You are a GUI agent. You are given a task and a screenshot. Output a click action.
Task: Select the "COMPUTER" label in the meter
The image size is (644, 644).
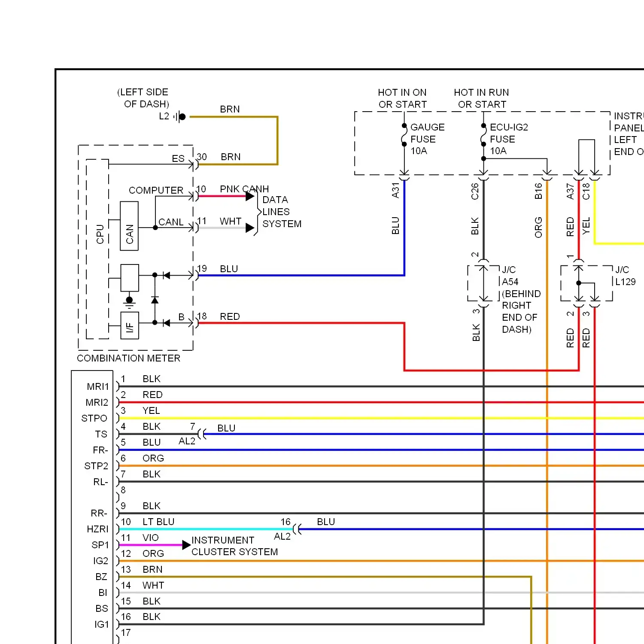pos(156,190)
